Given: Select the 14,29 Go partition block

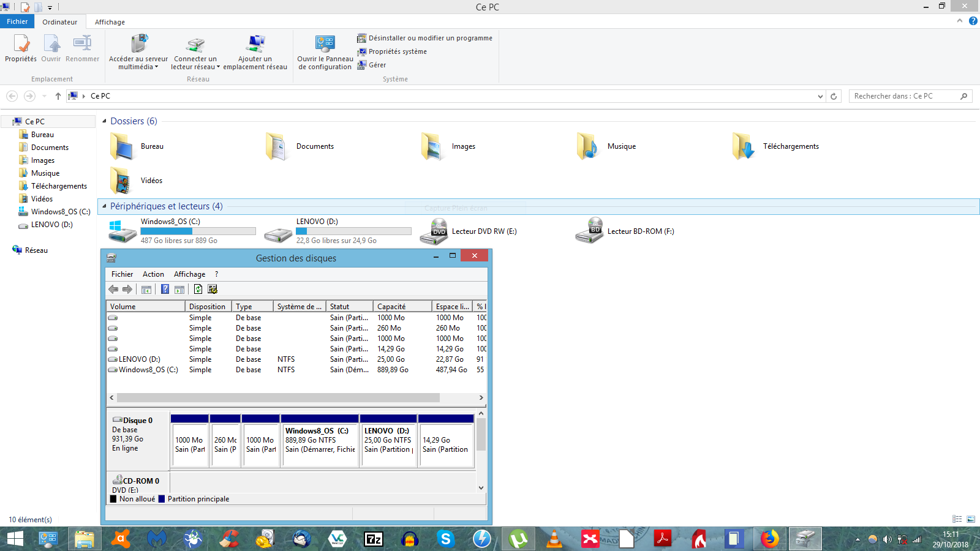Looking at the screenshot, I should tap(446, 441).
